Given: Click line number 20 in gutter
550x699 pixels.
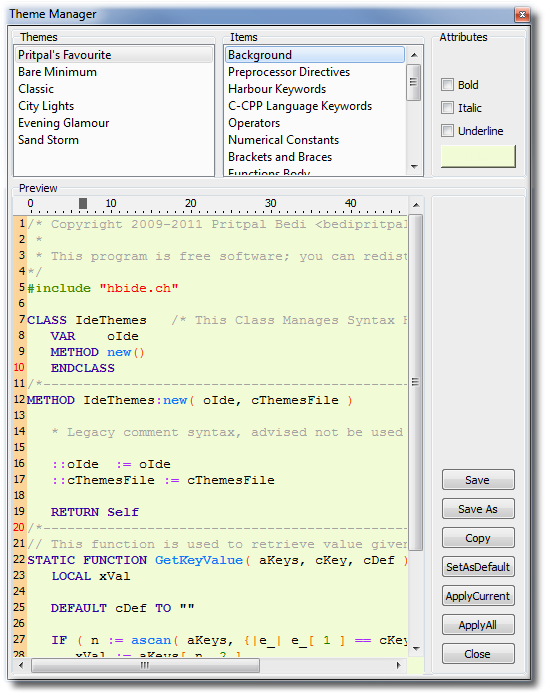Looking at the screenshot, I should [19, 527].
